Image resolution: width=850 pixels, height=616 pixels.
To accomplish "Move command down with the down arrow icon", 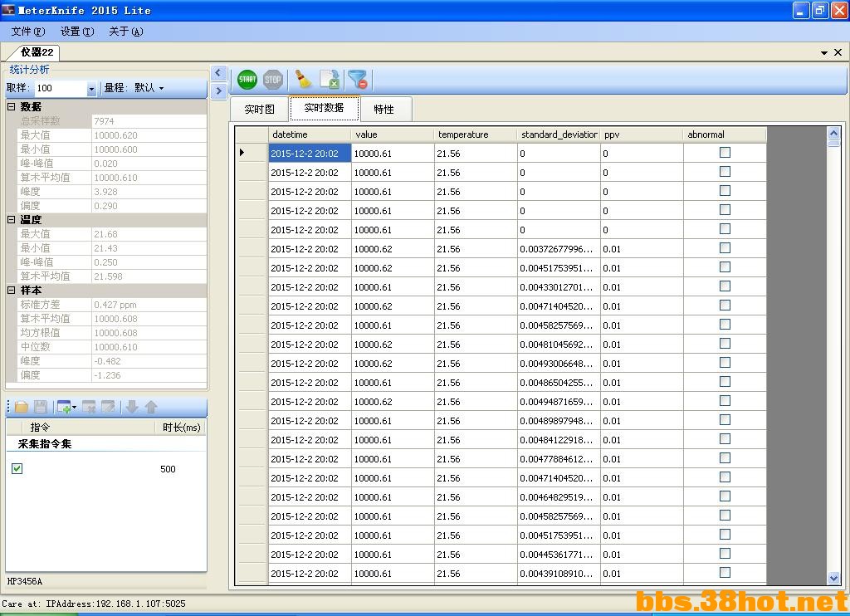I will (132, 407).
